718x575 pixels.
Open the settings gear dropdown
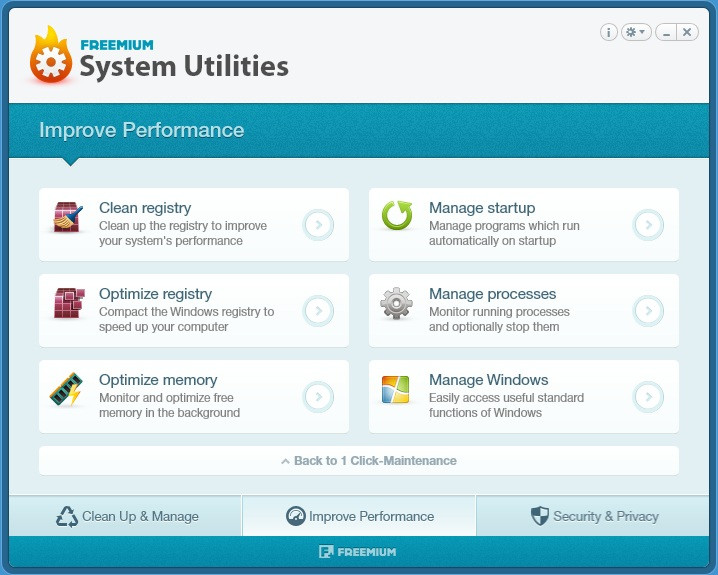[636, 32]
